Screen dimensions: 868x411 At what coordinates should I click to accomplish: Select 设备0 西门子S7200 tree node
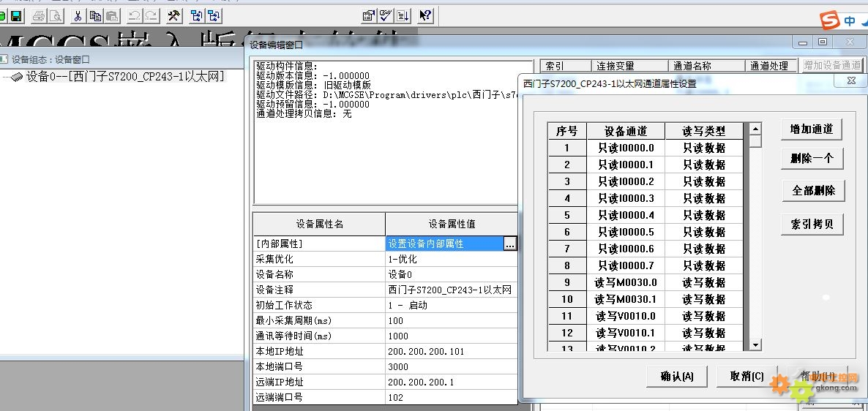tap(125, 77)
